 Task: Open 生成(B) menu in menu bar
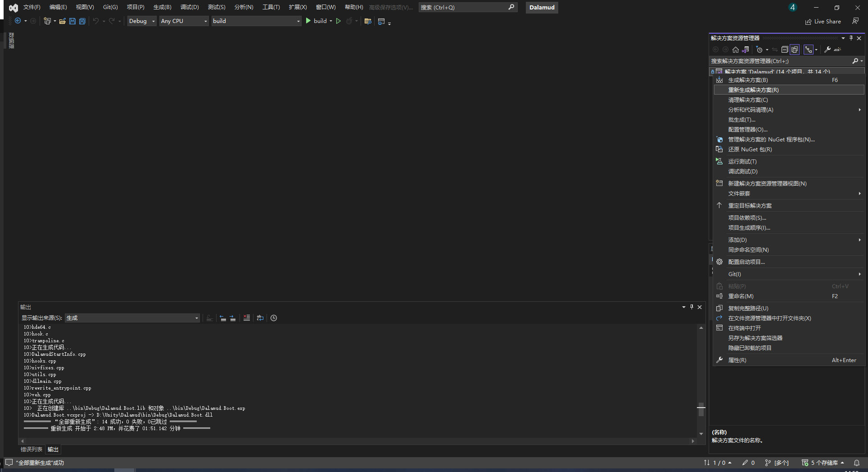tap(162, 7)
